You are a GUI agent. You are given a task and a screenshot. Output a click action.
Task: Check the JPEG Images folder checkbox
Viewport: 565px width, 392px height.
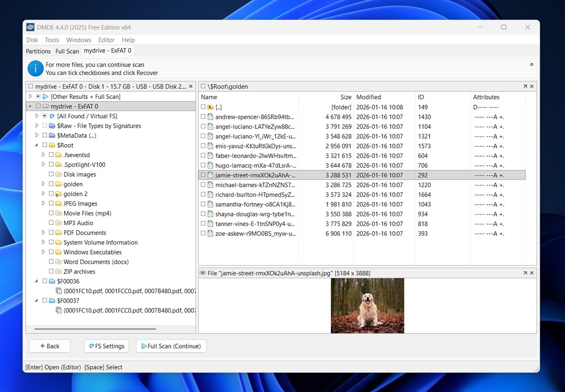point(51,203)
